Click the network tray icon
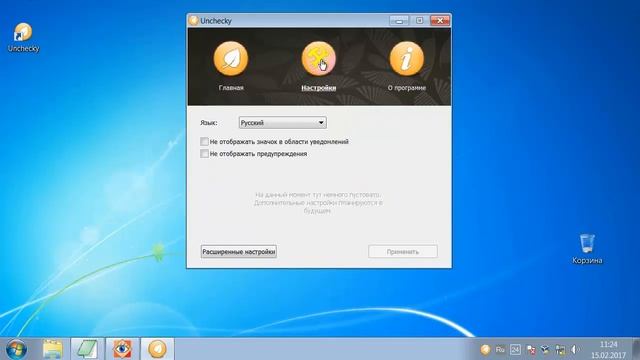Image resolution: width=640 pixels, height=360 pixels. tap(560, 350)
